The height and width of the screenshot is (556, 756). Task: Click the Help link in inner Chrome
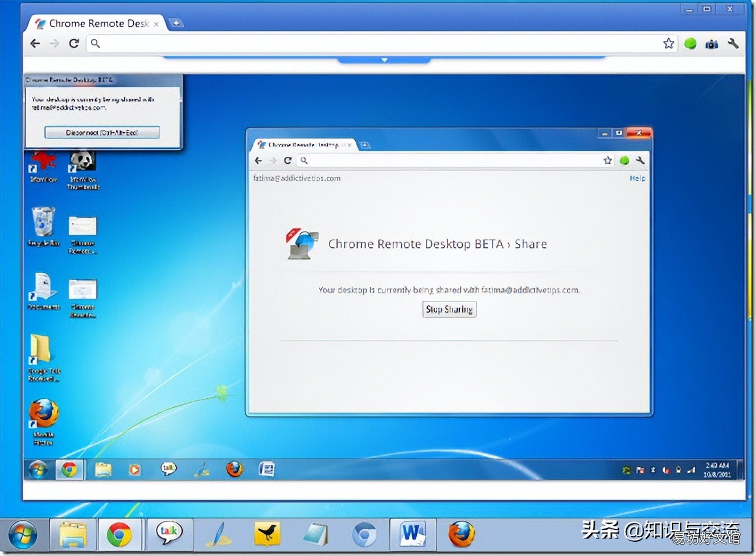click(x=637, y=178)
